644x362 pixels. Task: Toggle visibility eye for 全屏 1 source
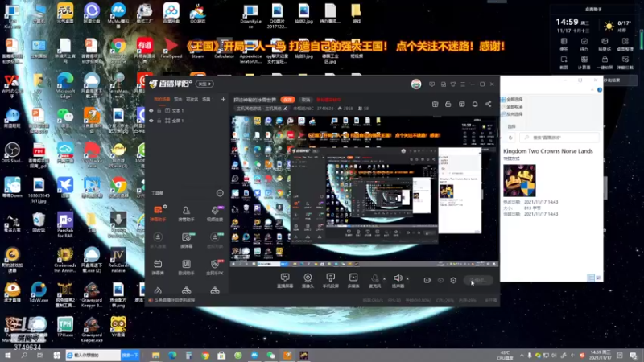(151, 121)
